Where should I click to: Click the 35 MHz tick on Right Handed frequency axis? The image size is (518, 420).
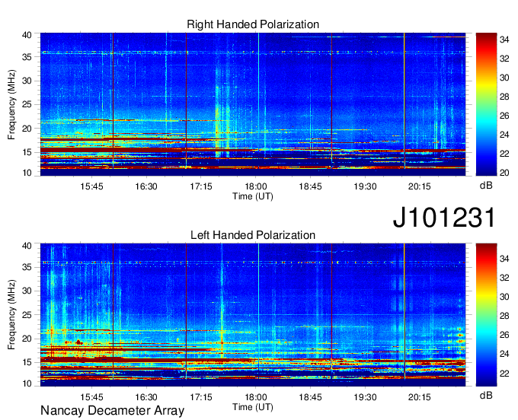click(27, 57)
